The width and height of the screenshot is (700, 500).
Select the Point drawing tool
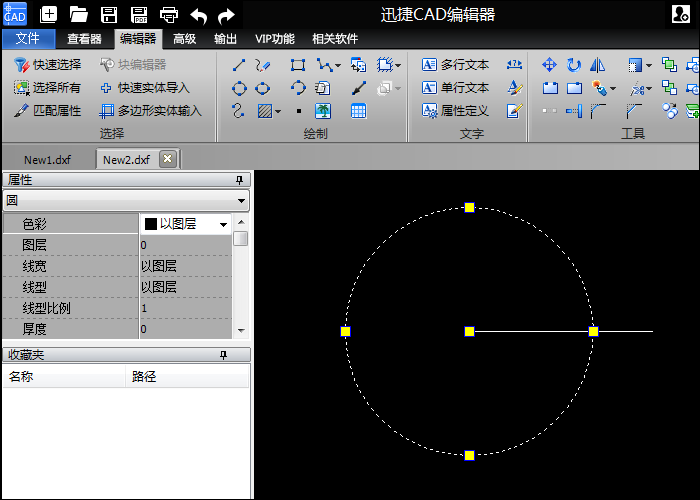click(299, 111)
